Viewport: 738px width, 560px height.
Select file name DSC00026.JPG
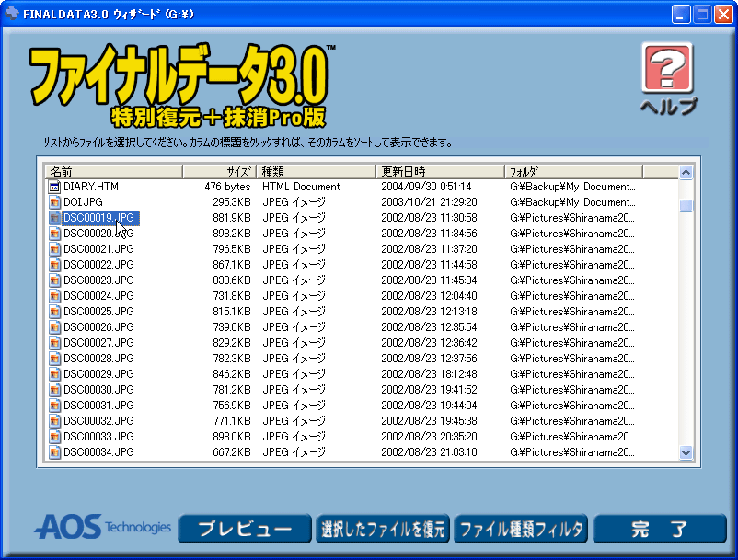pyautogui.click(x=98, y=327)
